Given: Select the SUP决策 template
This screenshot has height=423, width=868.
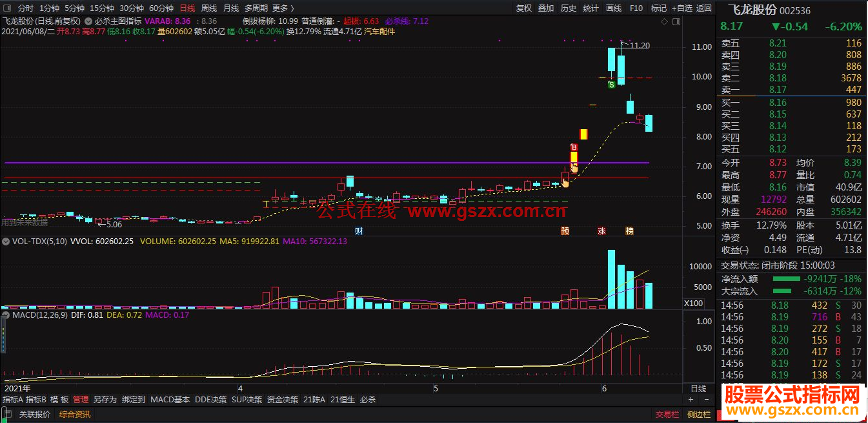Looking at the screenshot, I should 247,400.
